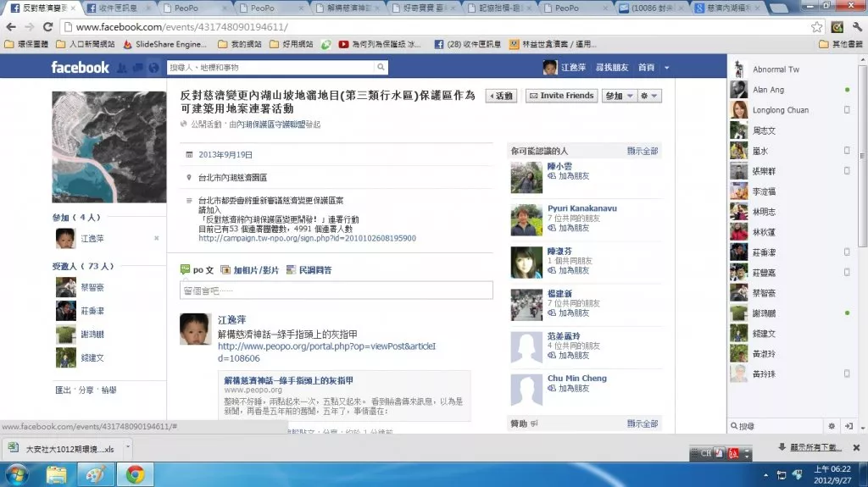
Task: Switch to (10086 mail browser tab
Action: tap(652, 8)
